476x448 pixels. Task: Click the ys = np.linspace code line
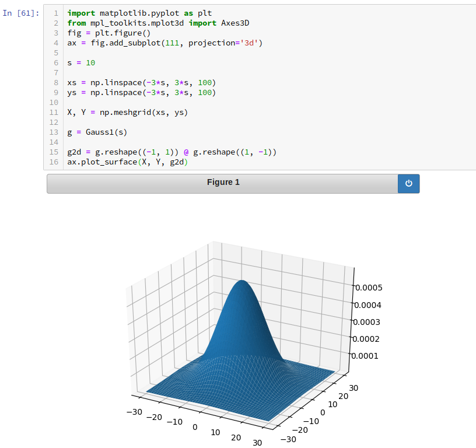[x=142, y=92]
